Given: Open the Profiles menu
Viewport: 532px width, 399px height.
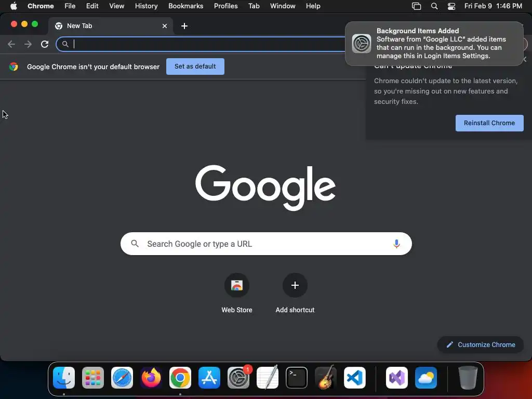Looking at the screenshot, I should (225, 6).
